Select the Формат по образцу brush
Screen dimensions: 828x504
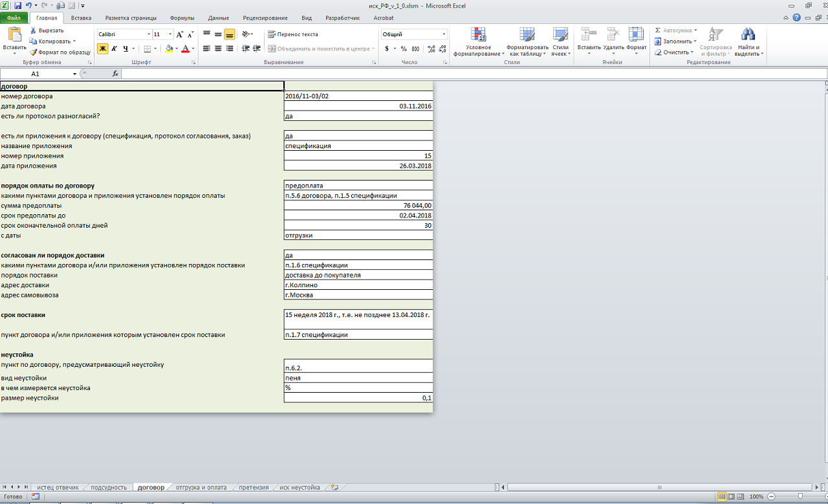point(34,52)
